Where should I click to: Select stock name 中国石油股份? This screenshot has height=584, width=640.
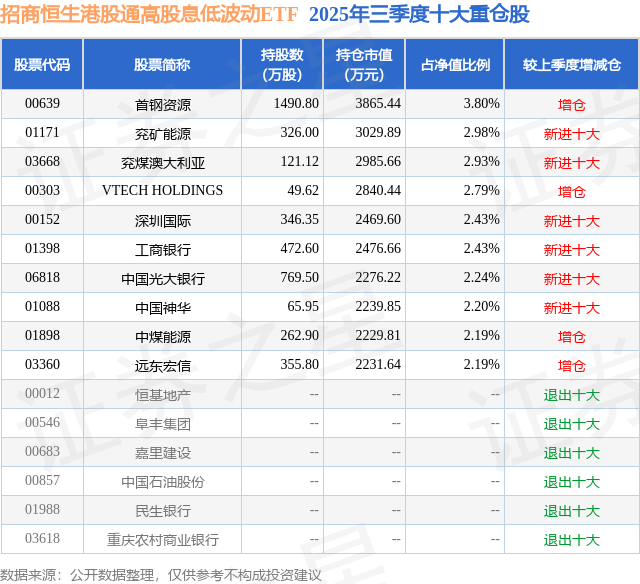(x=162, y=482)
